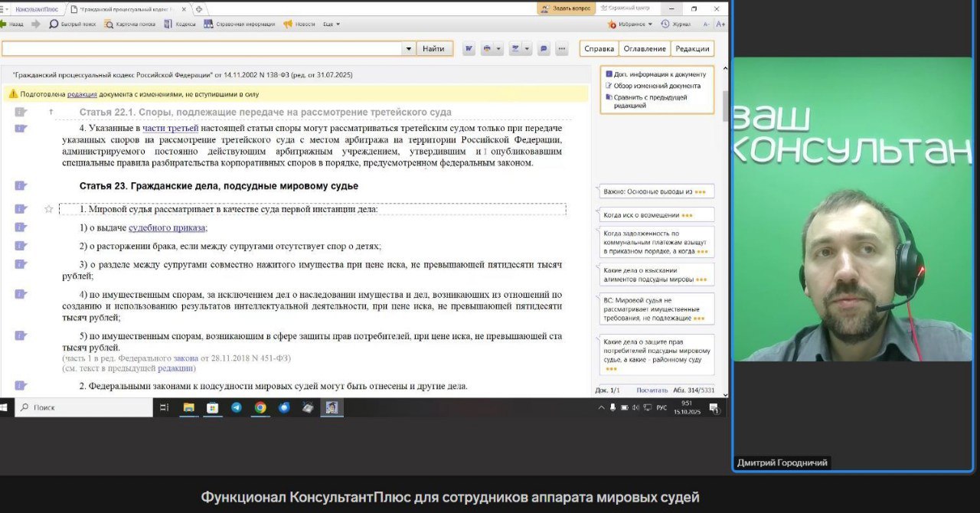Toggle bookmark star beside paragraph 1
Viewport: 980px width, 513px height.
49,209
